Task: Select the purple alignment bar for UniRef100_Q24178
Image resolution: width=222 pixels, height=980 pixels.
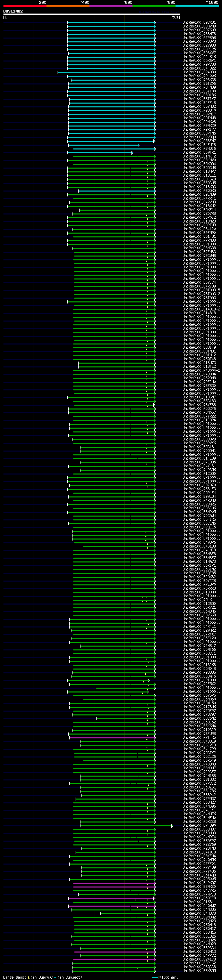Action: coord(114,959)
